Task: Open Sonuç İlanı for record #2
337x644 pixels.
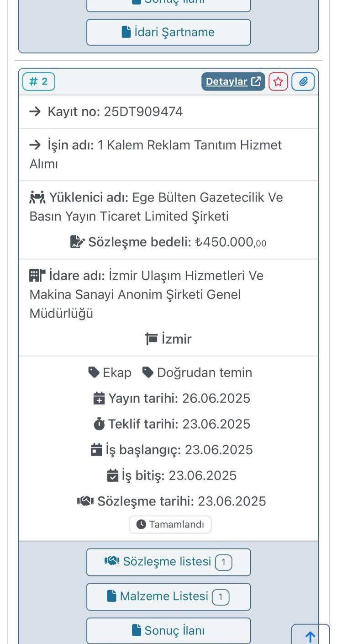Action: tap(168, 631)
